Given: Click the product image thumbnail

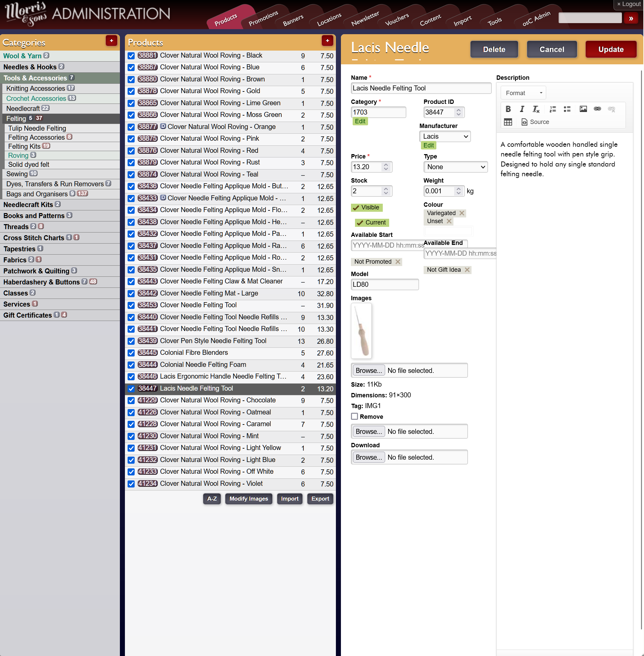Looking at the screenshot, I should coord(361,331).
